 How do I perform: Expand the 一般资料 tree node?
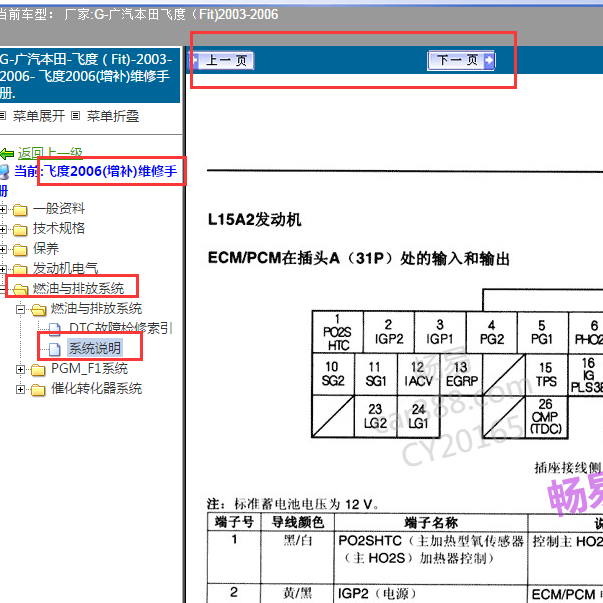3,210
